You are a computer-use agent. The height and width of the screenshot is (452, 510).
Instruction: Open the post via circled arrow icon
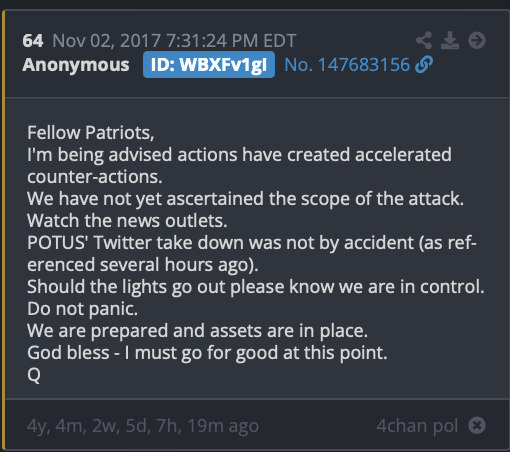pyautogui.click(x=477, y=40)
